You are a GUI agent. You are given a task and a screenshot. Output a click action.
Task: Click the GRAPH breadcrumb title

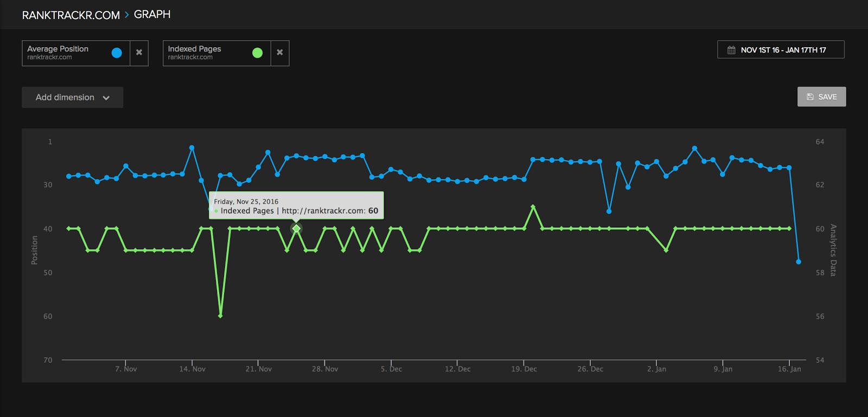pyautogui.click(x=152, y=15)
